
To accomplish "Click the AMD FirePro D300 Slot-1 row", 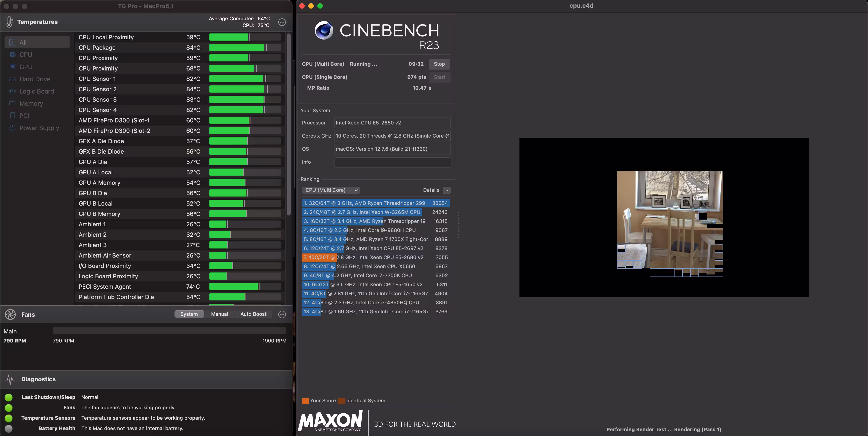I will click(180, 121).
